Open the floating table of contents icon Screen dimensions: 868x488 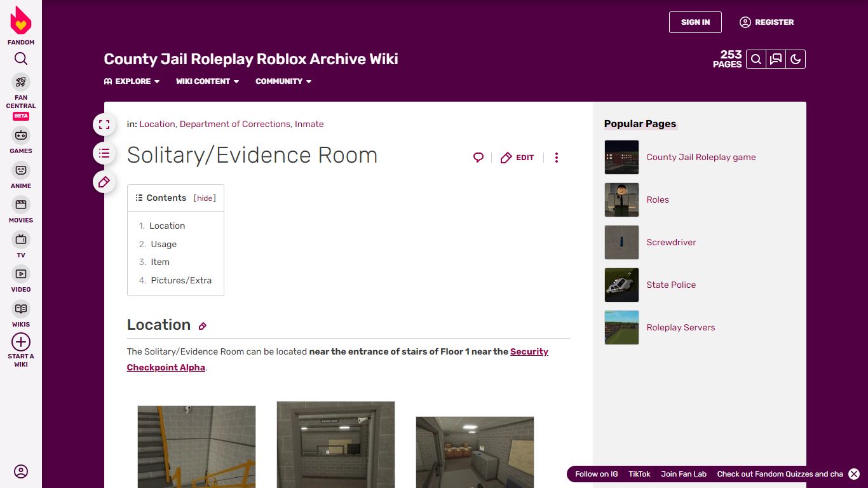click(x=104, y=153)
